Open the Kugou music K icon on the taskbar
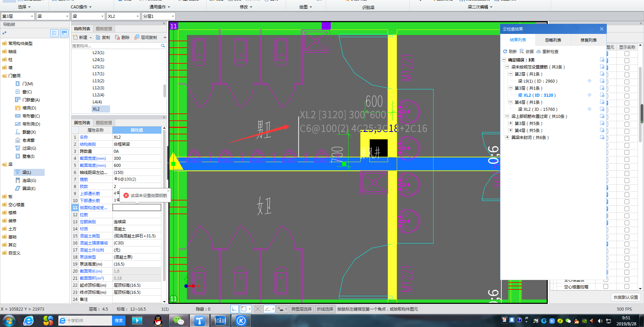The height and width of the screenshot is (327, 644). [241, 321]
